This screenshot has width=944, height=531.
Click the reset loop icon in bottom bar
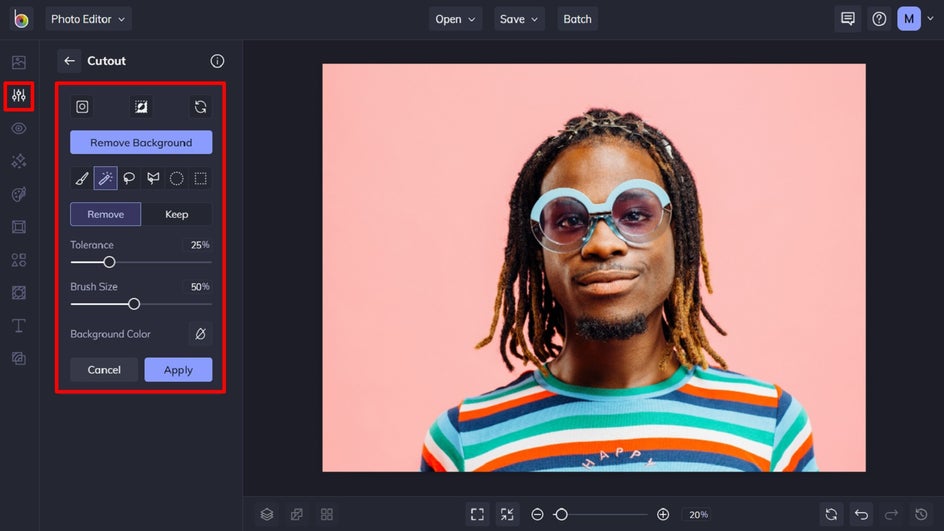pos(831,514)
